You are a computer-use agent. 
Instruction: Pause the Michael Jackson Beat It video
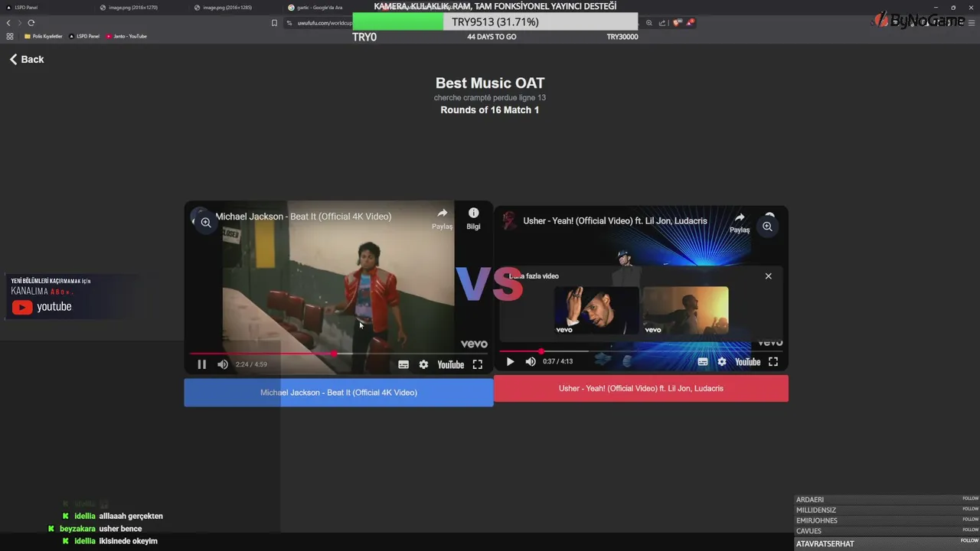pyautogui.click(x=201, y=364)
